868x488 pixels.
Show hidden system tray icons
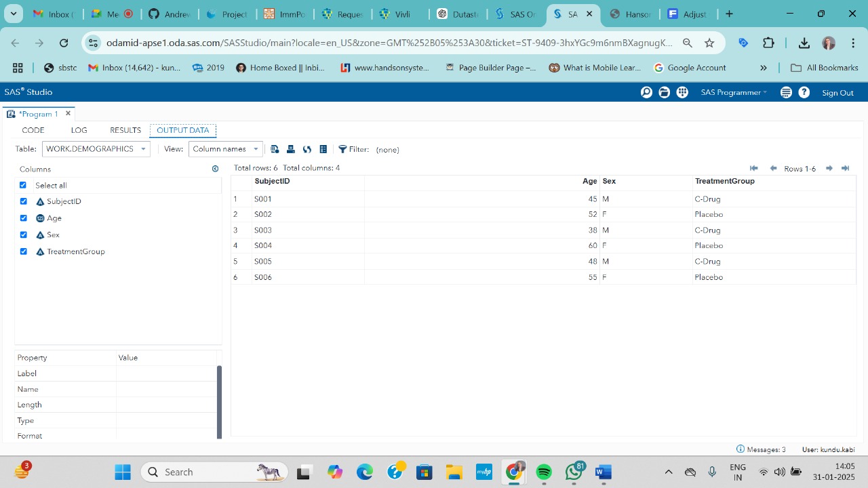click(669, 472)
